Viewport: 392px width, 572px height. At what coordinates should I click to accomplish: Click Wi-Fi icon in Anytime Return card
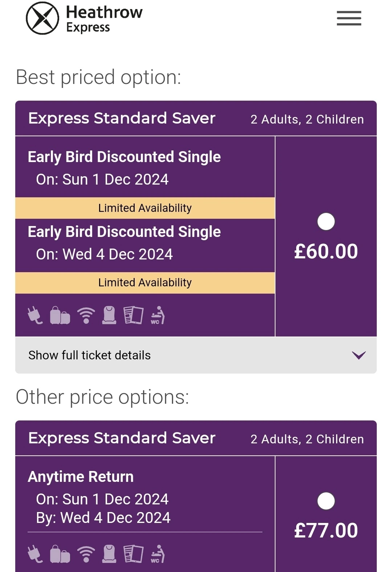pos(86,554)
